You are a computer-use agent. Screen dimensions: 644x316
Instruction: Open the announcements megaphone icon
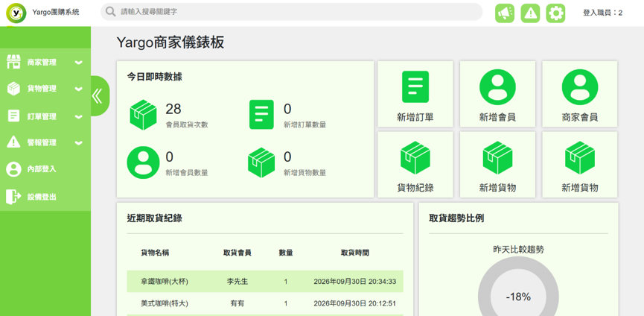(504, 13)
